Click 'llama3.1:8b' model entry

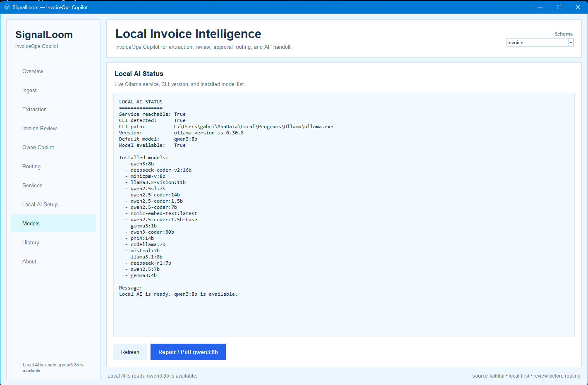click(146, 257)
